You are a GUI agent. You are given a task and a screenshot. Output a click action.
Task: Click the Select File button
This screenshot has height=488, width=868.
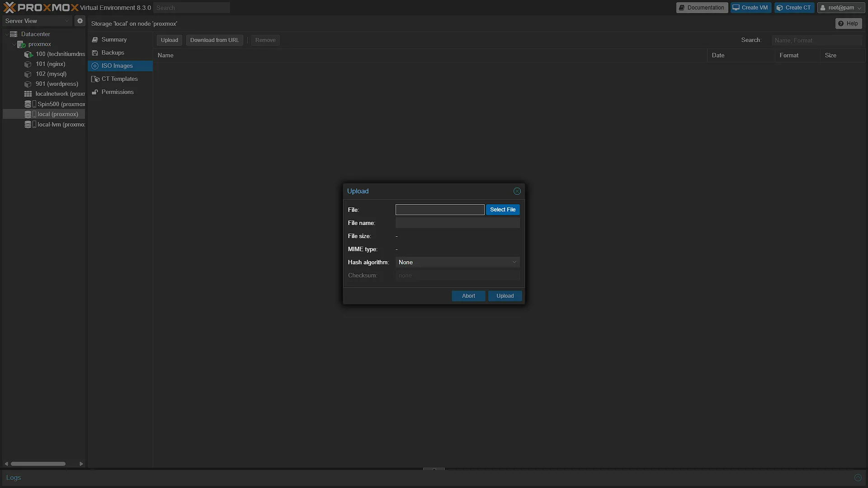(x=503, y=210)
